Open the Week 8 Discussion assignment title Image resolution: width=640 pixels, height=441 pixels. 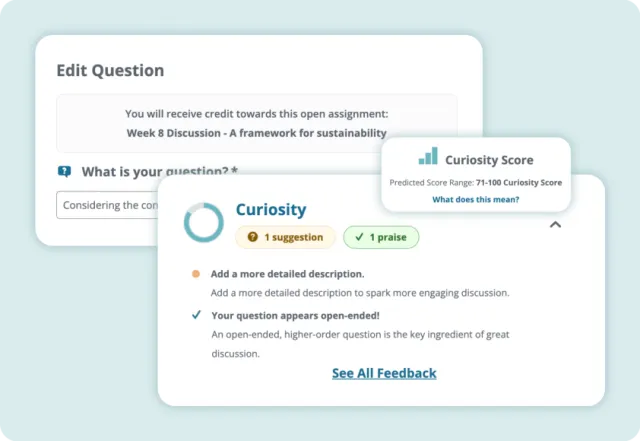coord(256,132)
